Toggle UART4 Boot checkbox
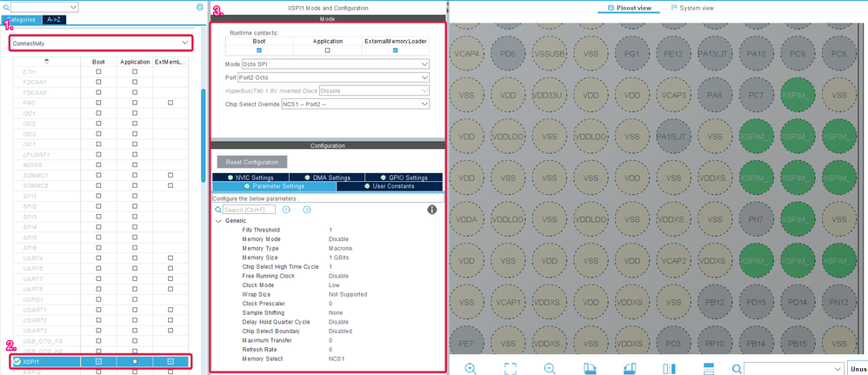Screen dimensions: 868x375 (x=98, y=258)
